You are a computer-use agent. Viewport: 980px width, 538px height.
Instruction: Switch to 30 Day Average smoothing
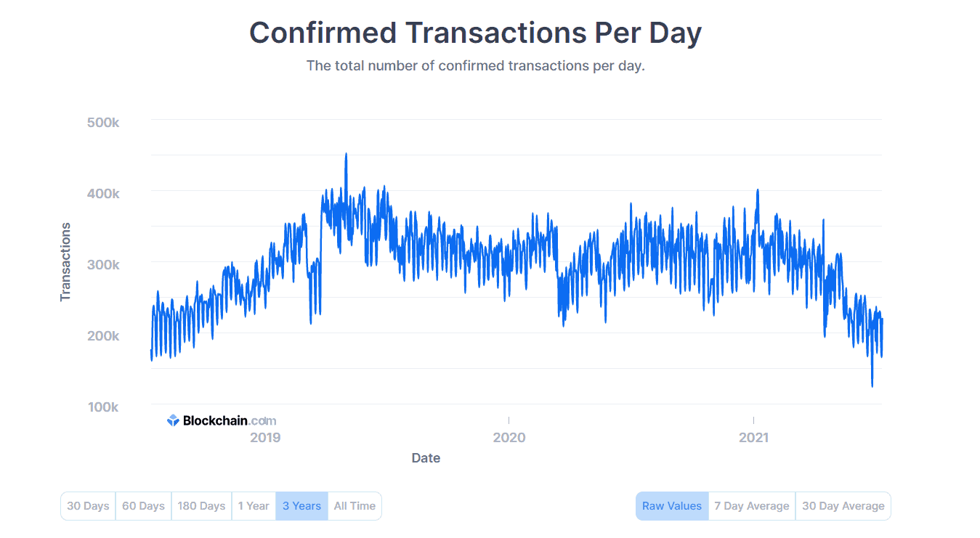[843, 505]
